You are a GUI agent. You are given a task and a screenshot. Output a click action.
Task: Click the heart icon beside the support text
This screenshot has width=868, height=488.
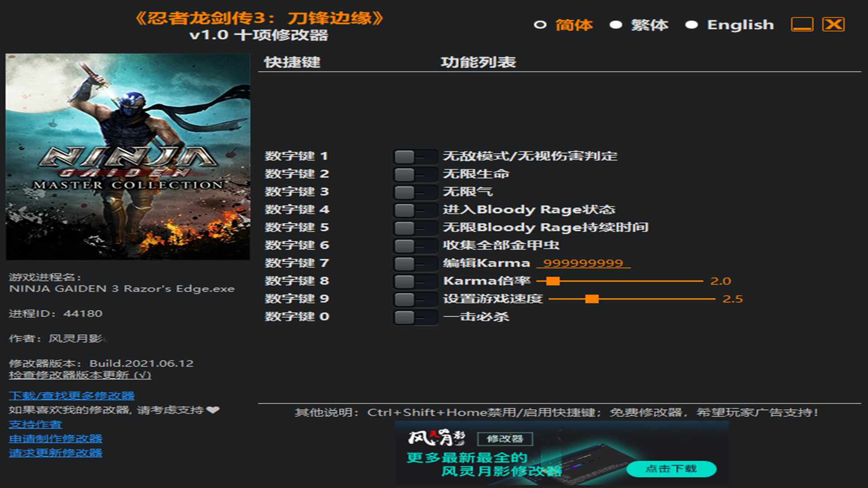click(x=212, y=410)
